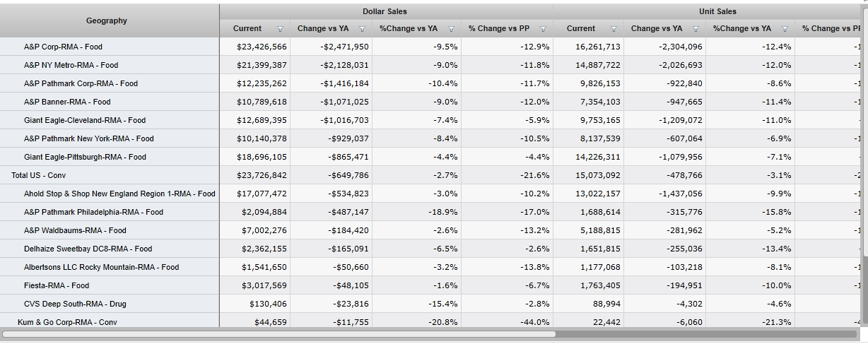Click the Geography column header
Viewport: 868px width, 344px height.
(107, 20)
